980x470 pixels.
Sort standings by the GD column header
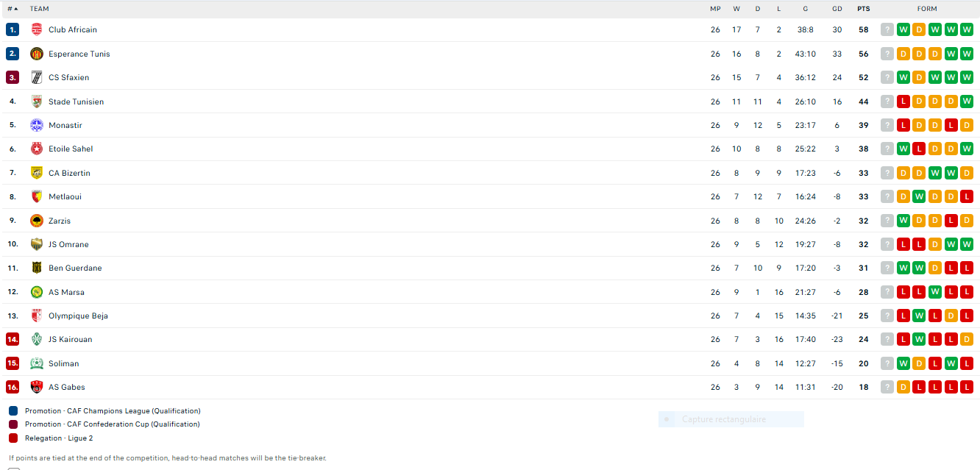[x=837, y=9]
